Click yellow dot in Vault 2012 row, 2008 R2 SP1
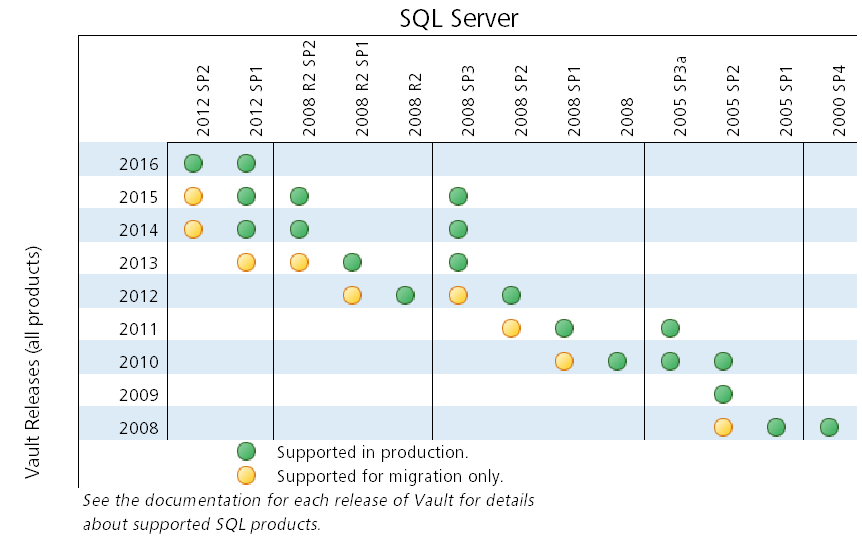 pyautogui.click(x=352, y=295)
